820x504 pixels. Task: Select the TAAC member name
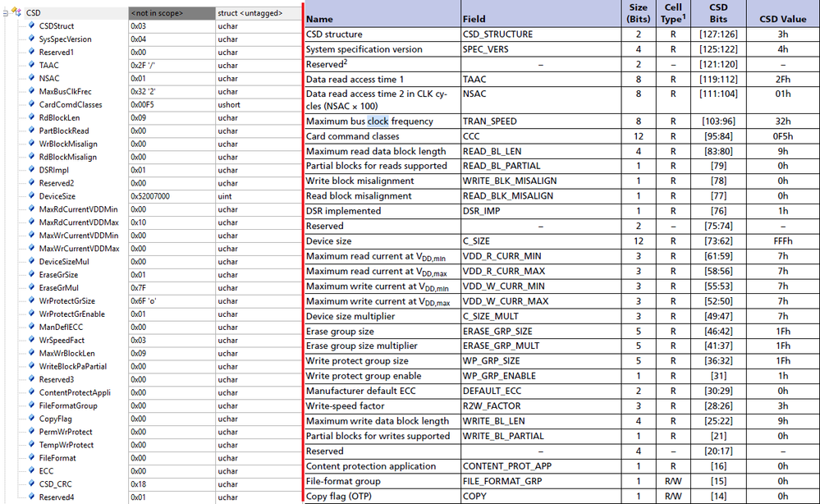pos(48,66)
